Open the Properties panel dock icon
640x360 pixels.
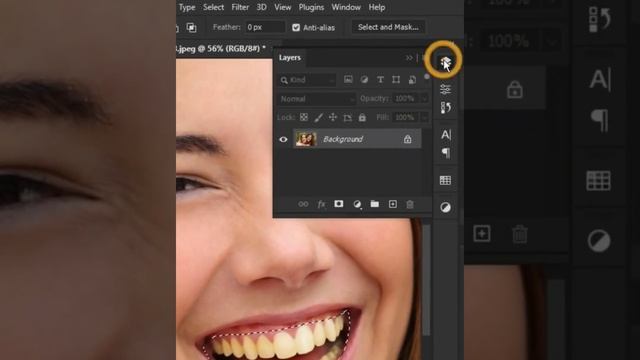point(445,89)
